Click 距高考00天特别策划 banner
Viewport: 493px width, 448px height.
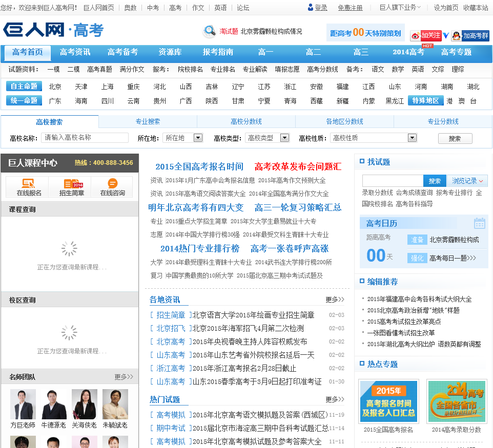[365, 33]
